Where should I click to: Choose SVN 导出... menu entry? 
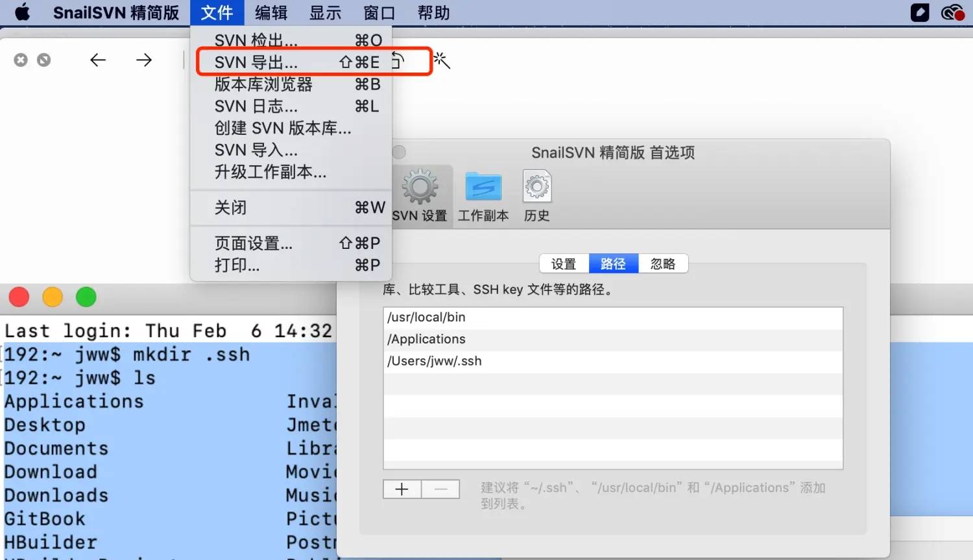tap(291, 62)
